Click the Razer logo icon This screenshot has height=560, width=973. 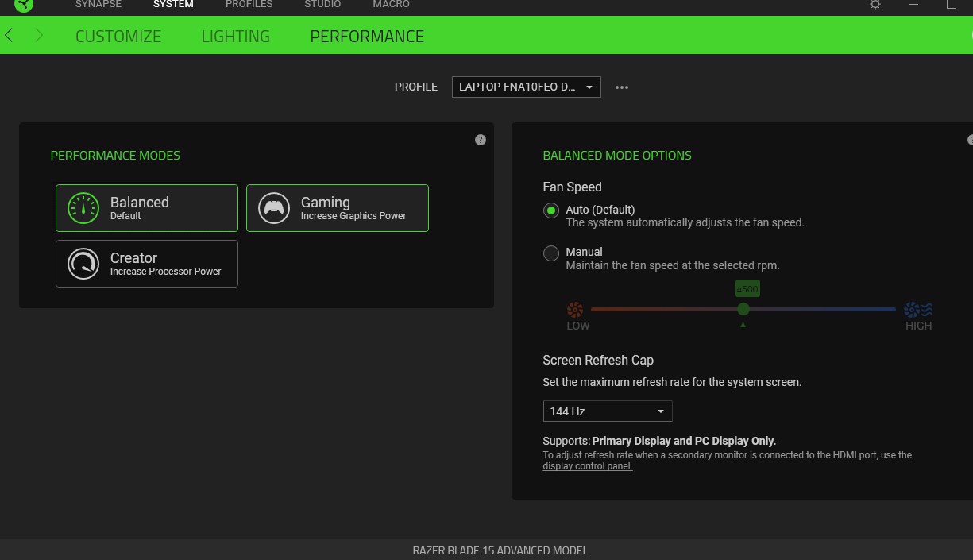click(x=24, y=4)
